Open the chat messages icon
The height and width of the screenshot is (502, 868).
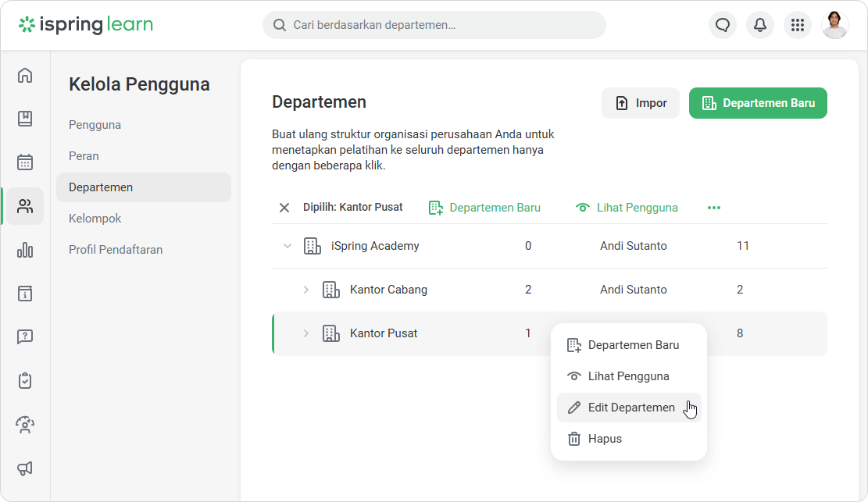723,25
